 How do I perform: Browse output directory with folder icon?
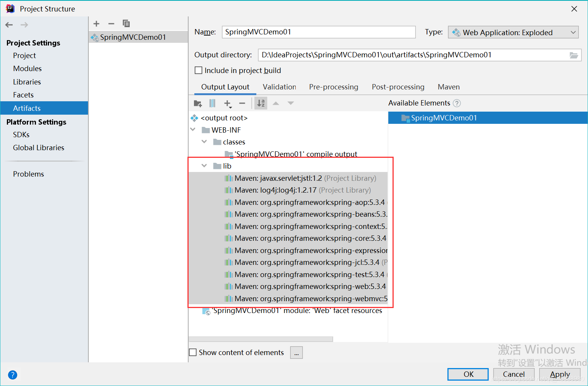click(573, 55)
